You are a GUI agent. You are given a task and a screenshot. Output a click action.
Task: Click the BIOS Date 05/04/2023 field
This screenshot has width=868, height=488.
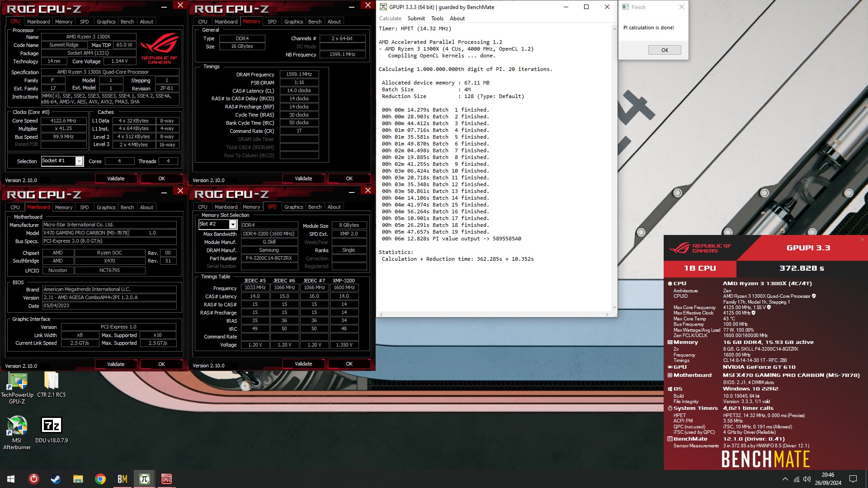coord(109,305)
